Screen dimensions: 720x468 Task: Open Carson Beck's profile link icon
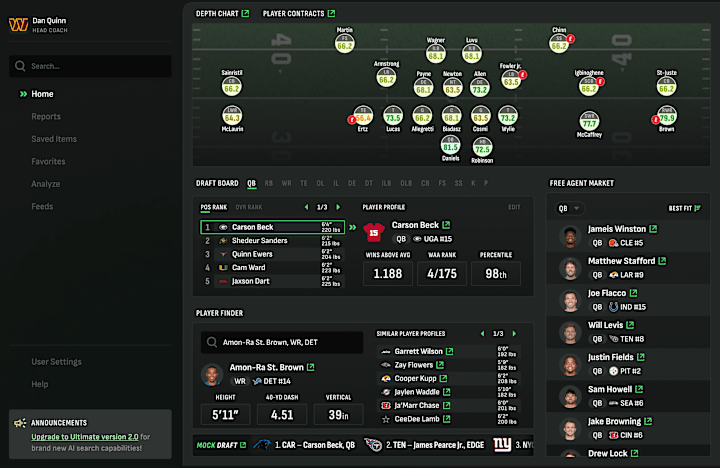coord(446,225)
